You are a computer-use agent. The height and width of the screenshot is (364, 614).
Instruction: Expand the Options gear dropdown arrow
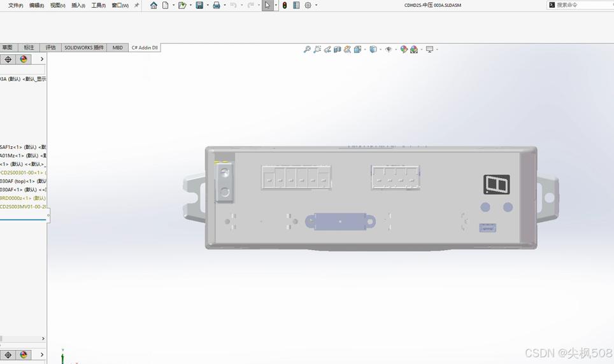(317, 5)
